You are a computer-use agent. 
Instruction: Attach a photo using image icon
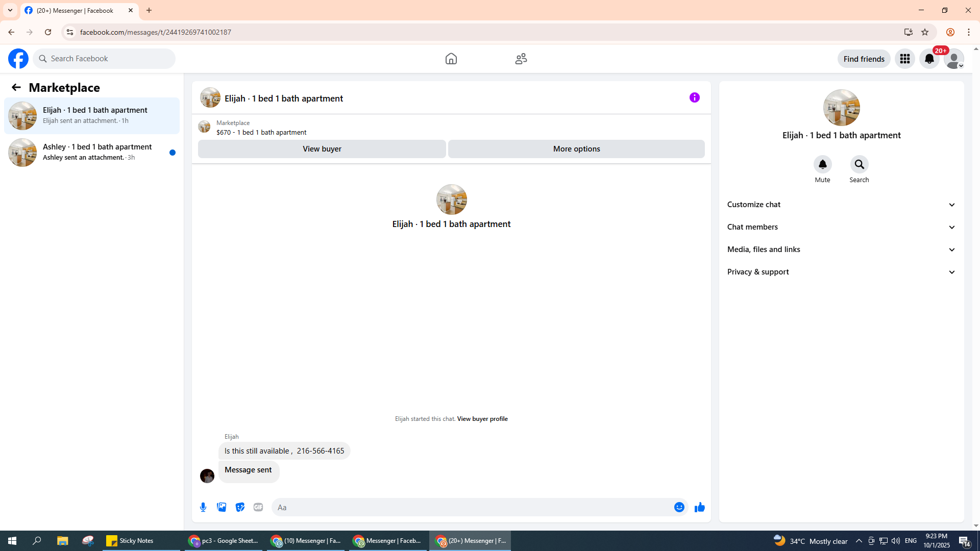[222, 507]
